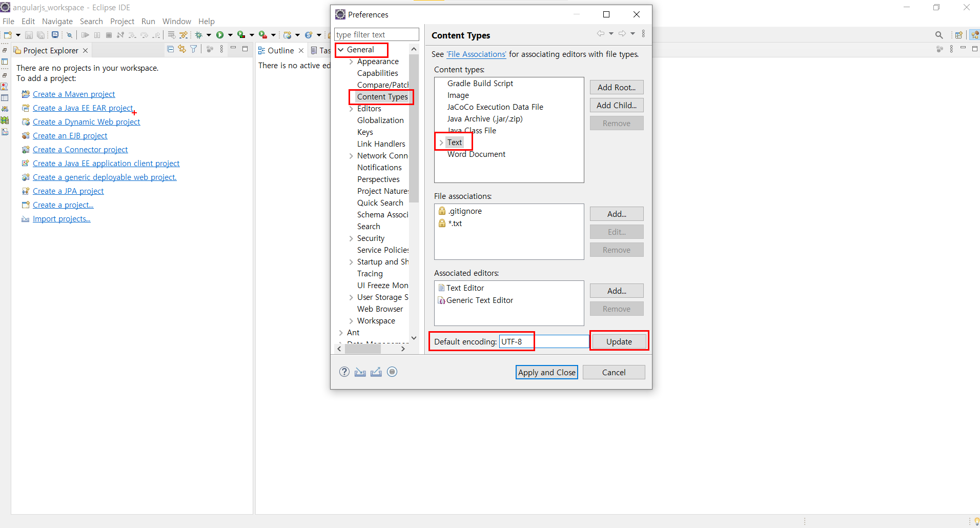Image resolution: width=980 pixels, height=528 pixels.
Task: Click the Save All toolbar icon
Action: pyautogui.click(x=40, y=35)
